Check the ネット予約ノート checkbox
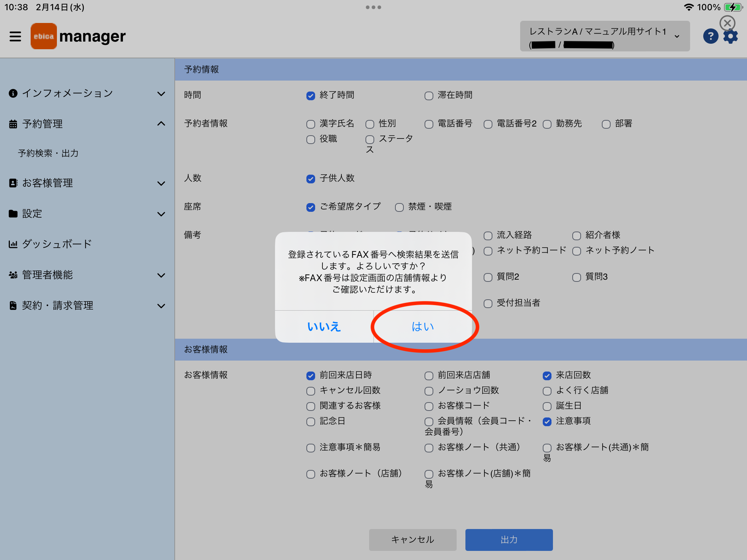The height and width of the screenshot is (560, 747). click(577, 251)
